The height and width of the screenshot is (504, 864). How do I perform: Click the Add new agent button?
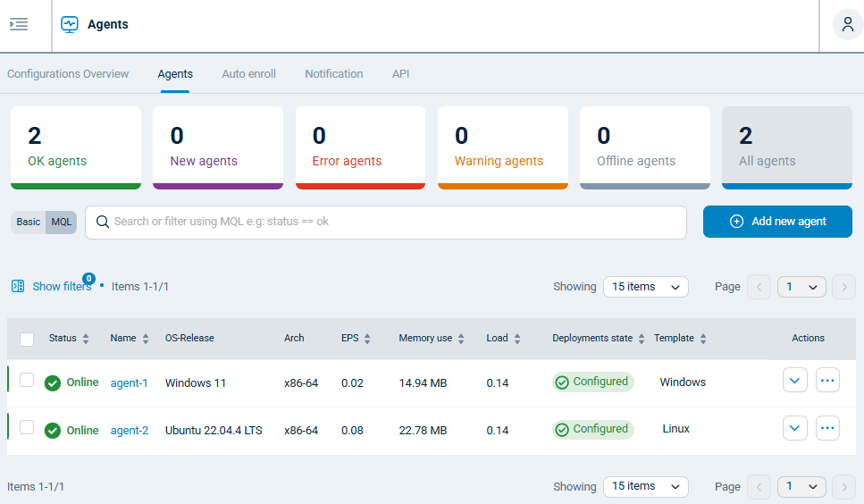click(x=777, y=222)
